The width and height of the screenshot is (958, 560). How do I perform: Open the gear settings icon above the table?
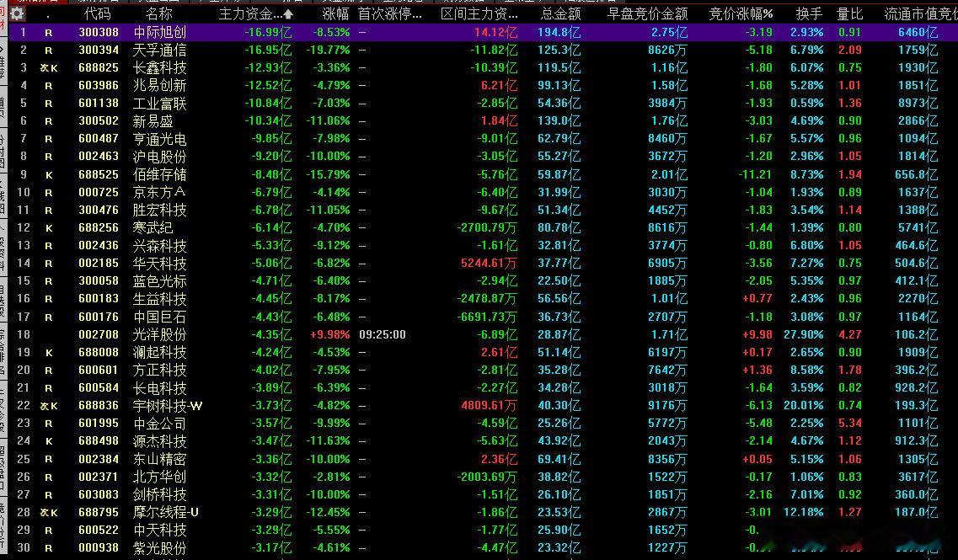(x=17, y=13)
